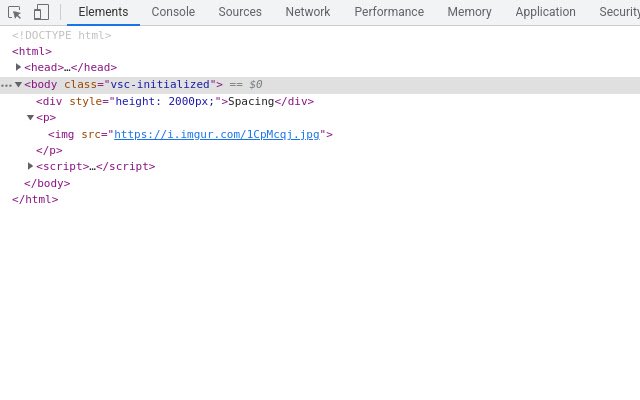Select the closing body tag row

[47, 183]
